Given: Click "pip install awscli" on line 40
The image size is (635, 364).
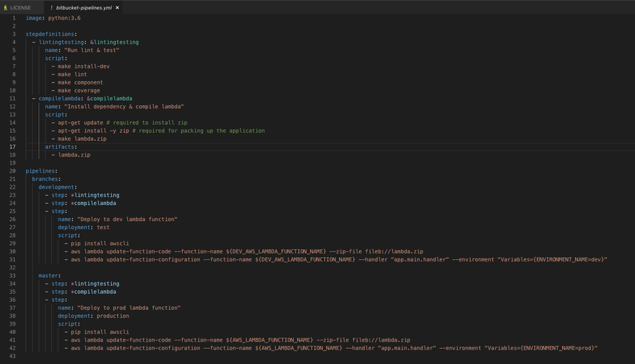Looking at the screenshot, I should coord(100,332).
